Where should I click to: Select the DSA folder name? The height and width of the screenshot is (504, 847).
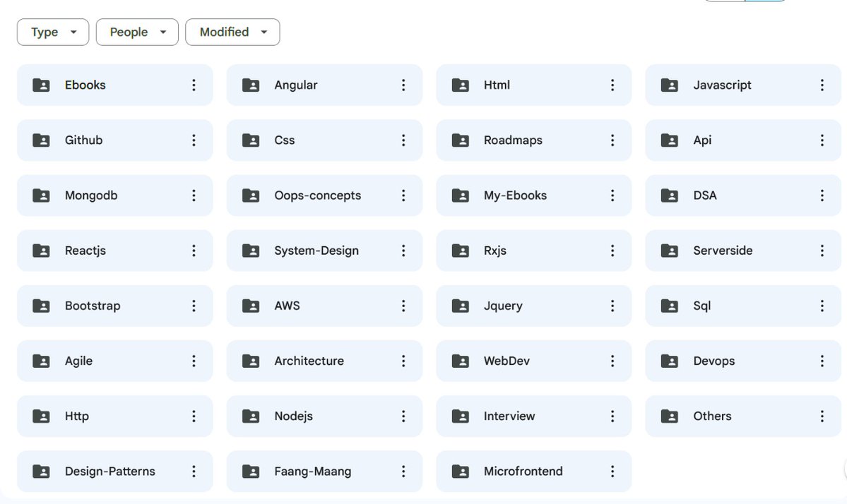(705, 196)
